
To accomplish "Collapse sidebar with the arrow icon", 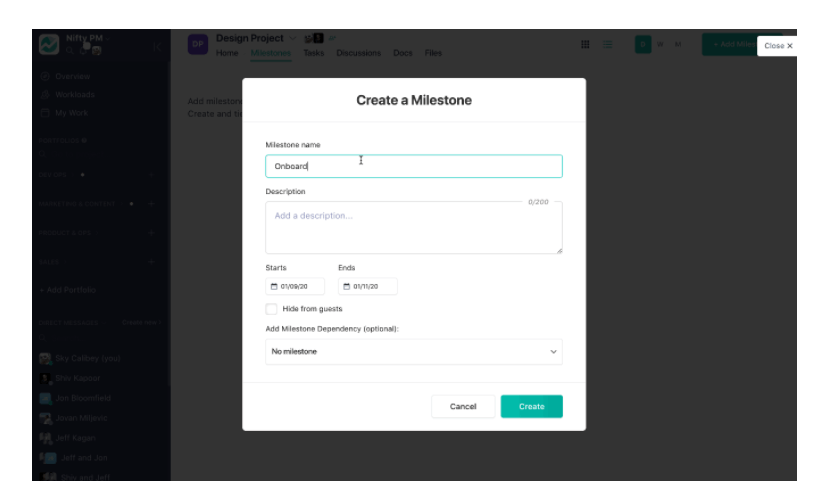I will click(x=157, y=47).
